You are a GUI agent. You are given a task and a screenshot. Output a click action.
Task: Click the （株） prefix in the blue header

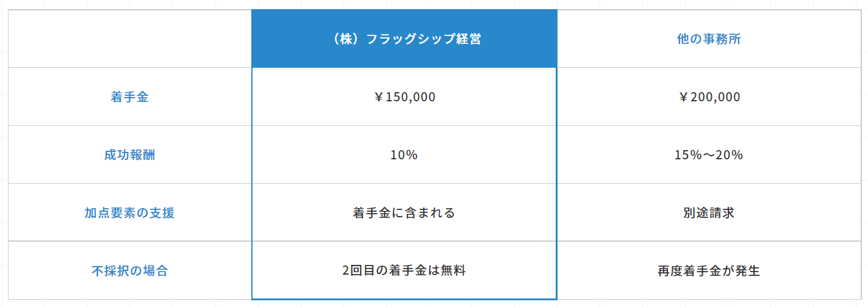tap(345, 39)
